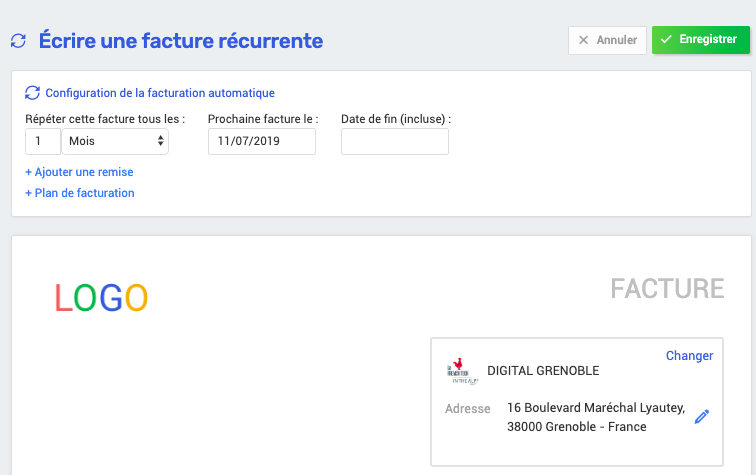Viewport: 756px width, 475px height.
Task: Click the automatic billing configuration sync icon
Action: coord(33,93)
